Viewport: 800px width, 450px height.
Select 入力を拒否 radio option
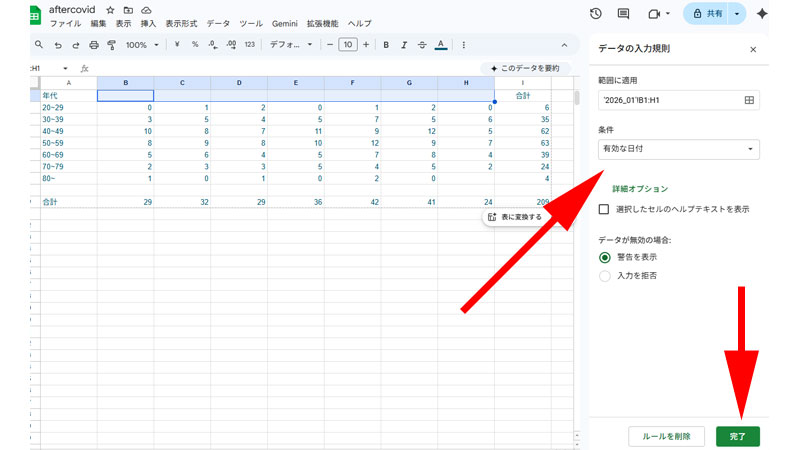pyautogui.click(x=604, y=275)
